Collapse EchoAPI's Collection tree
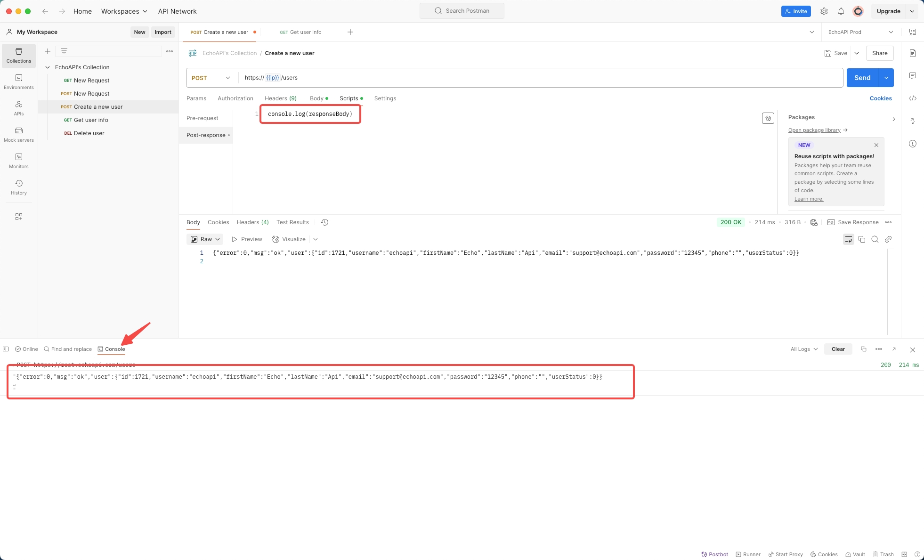 click(48, 67)
